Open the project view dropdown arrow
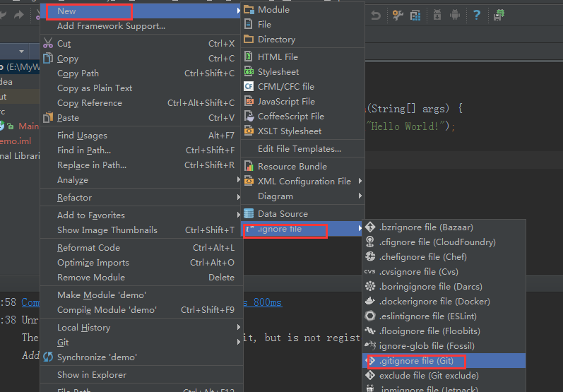 tap(21, 52)
